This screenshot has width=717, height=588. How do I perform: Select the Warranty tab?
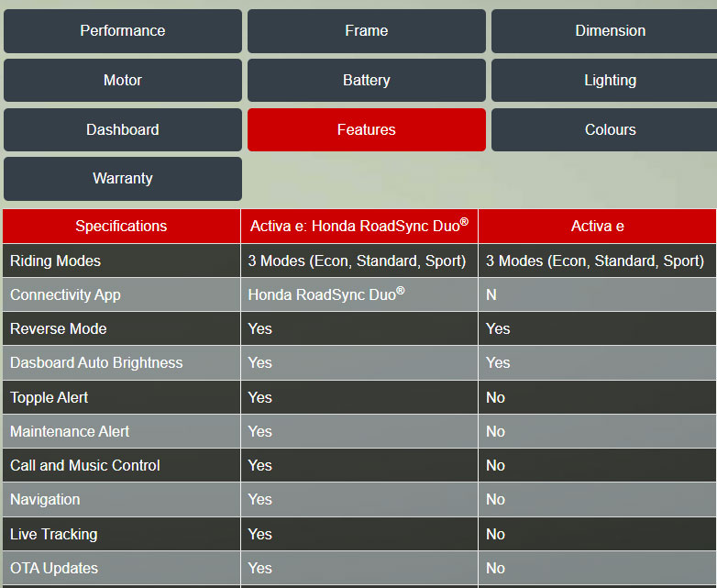(123, 179)
